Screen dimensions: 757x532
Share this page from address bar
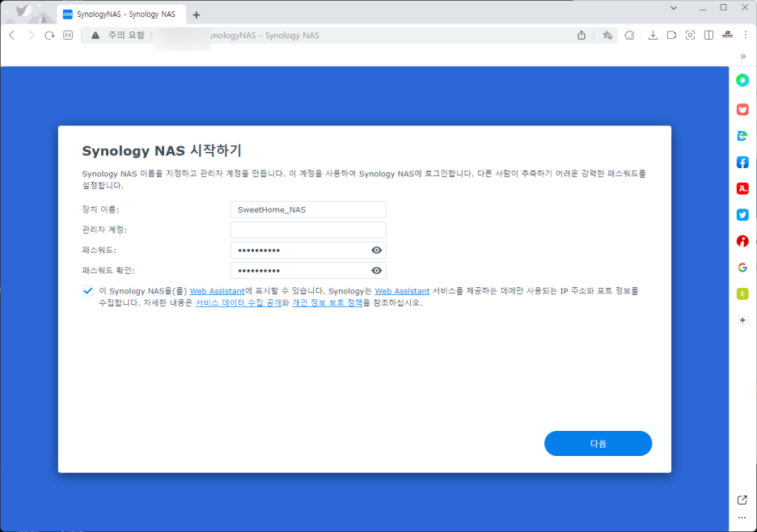pyautogui.click(x=581, y=36)
